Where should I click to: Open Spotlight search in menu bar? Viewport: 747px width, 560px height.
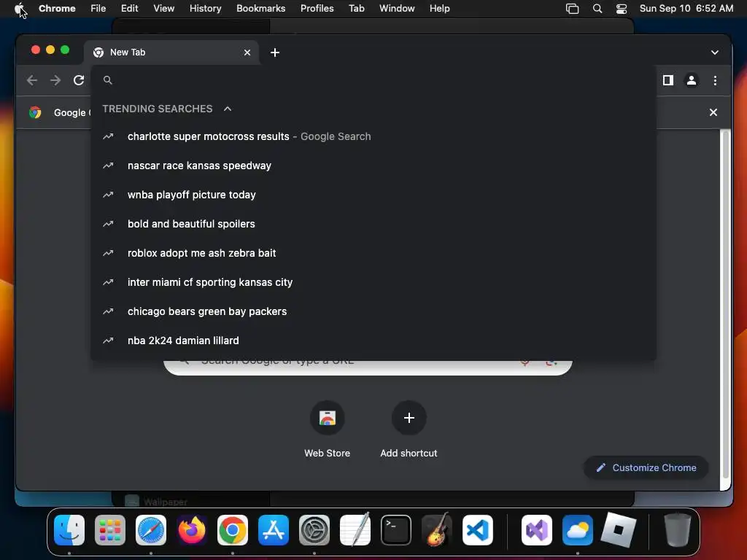click(x=597, y=9)
